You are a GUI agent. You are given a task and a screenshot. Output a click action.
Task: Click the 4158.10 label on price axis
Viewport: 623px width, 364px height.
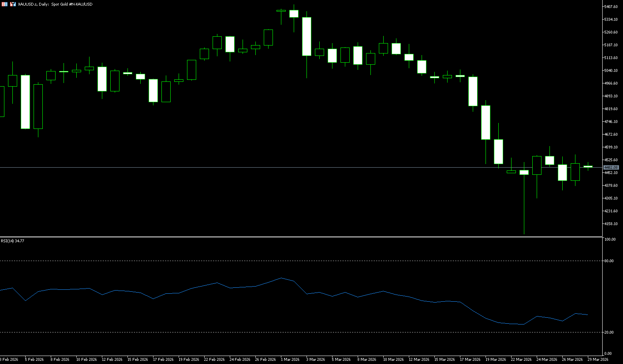click(611, 224)
